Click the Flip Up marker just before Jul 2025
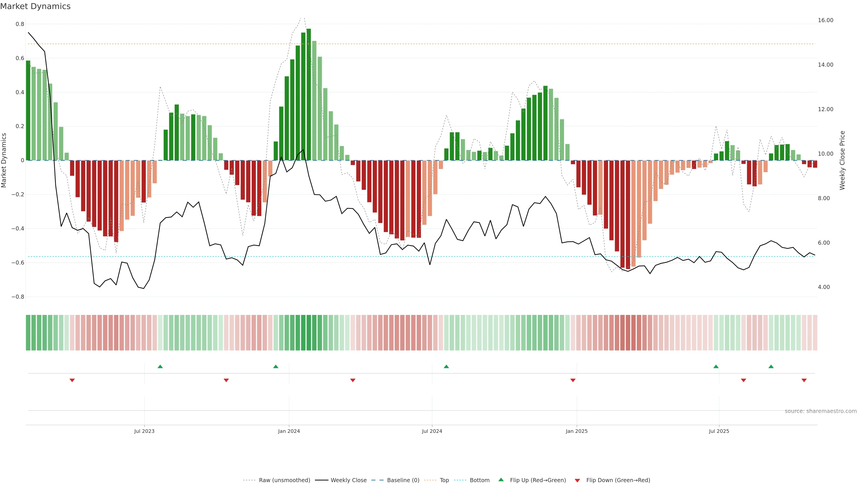Image resolution: width=868 pixels, height=488 pixels. [716, 366]
